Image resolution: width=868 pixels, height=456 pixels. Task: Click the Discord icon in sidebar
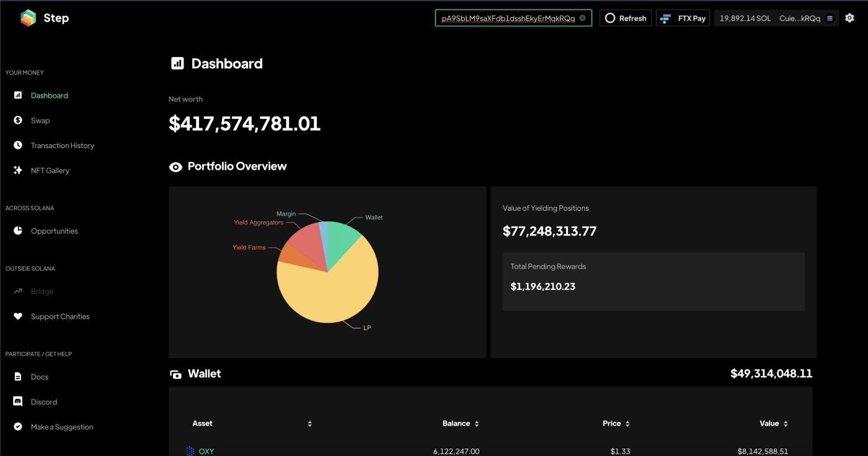pyautogui.click(x=18, y=401)
